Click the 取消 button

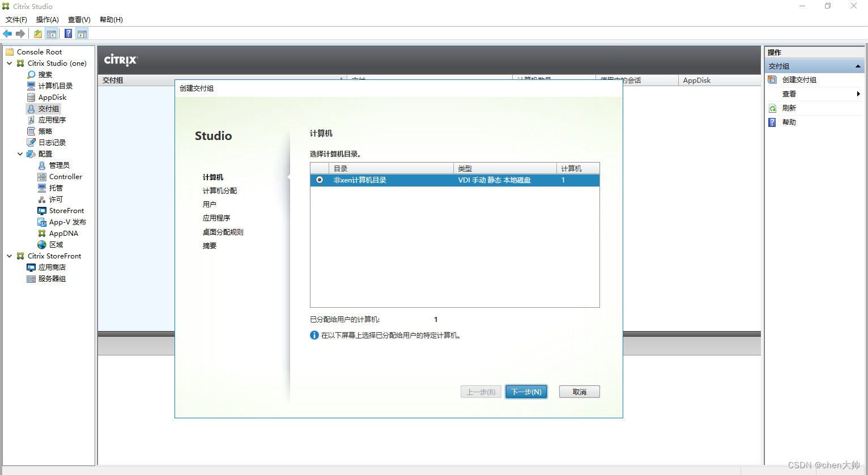click(x=579, y=392)
